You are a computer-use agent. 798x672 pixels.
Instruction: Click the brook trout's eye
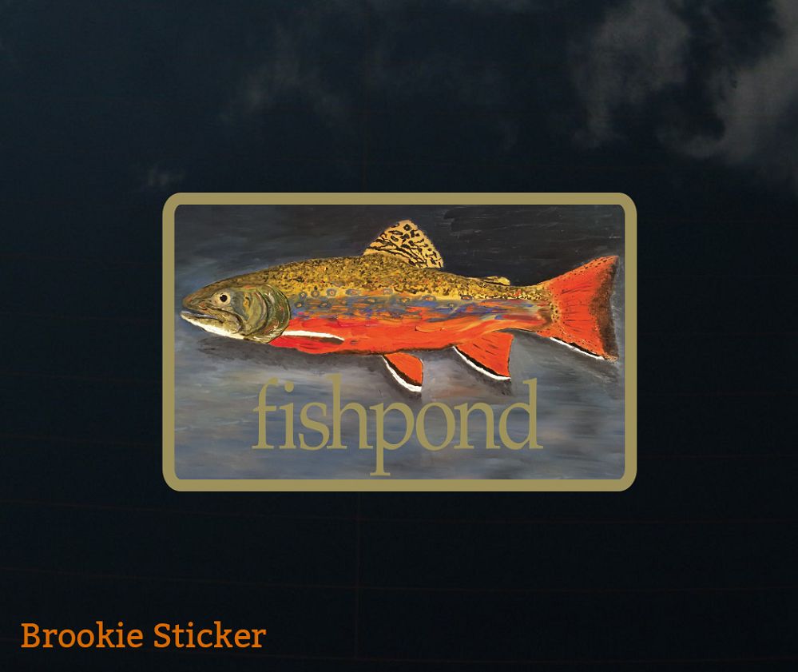(222, 298)
